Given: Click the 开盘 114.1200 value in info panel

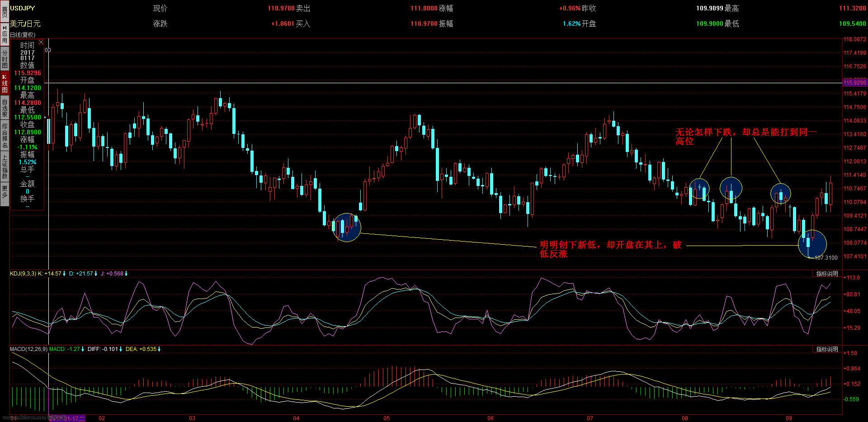Looking at the screenshot, I should click(x=27, y=88).
